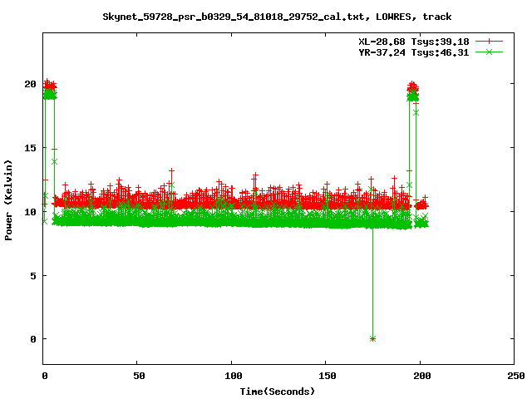Click x-axis tick label 250
This screenshot has width=532, height=399.
pos(516,376)
